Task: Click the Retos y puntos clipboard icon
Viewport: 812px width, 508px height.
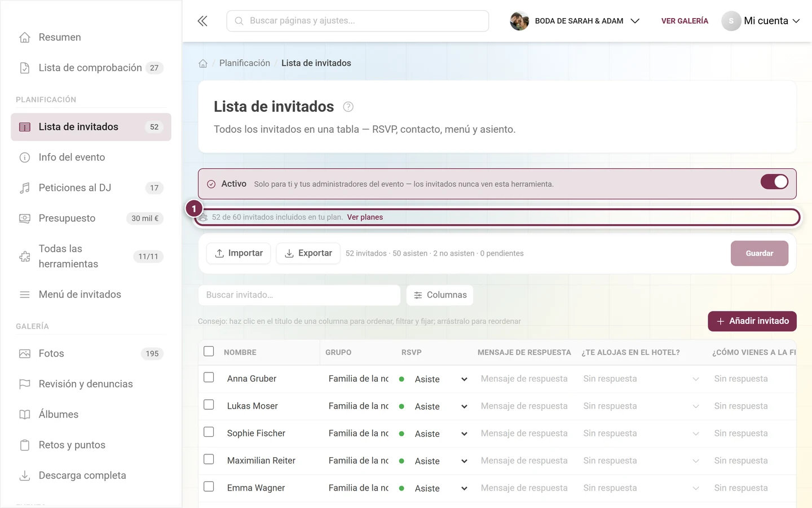Action: [x=25, y=445]
